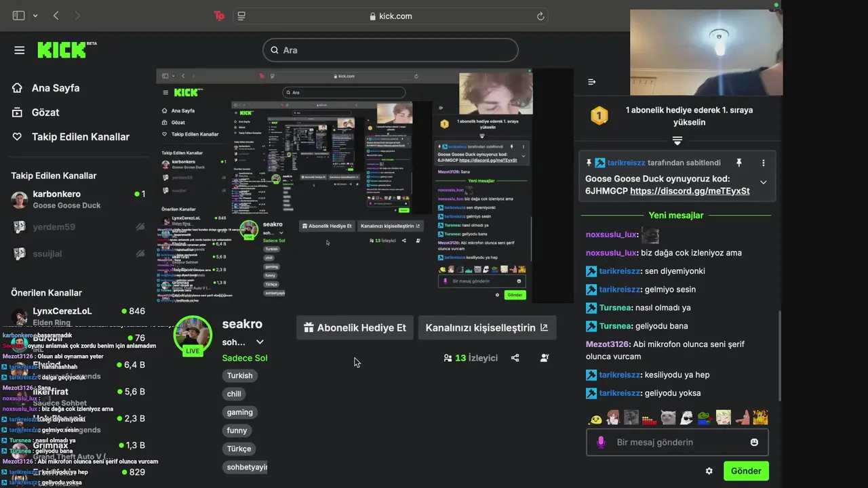
Task: Click Abonelik Hediye Et button
Action: [355, 327]
